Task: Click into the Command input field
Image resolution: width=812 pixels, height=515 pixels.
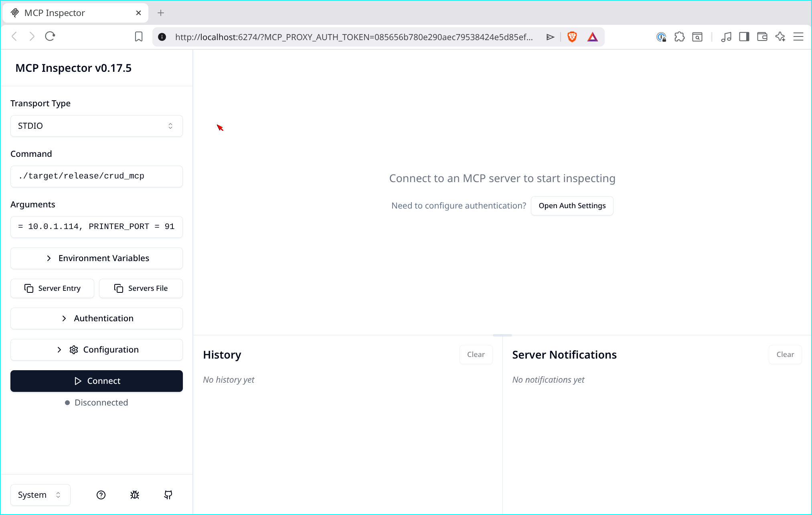Action: pyautogui.click(x=96, y=176)
